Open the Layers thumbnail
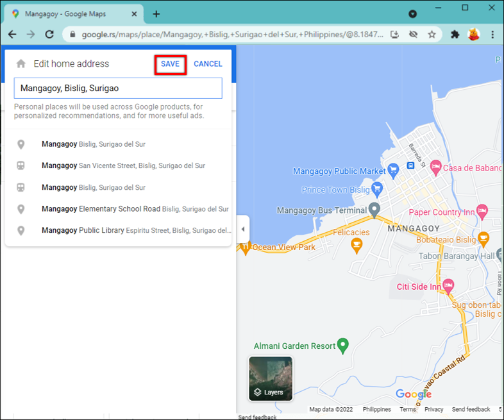Image resolution: width=504 pixels, height=420 pixels. pos(271,378)
